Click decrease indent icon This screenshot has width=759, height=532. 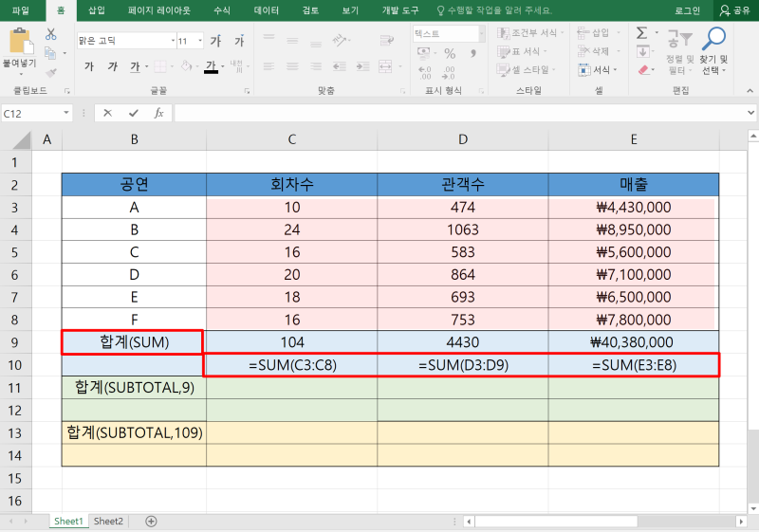point(340,66)
